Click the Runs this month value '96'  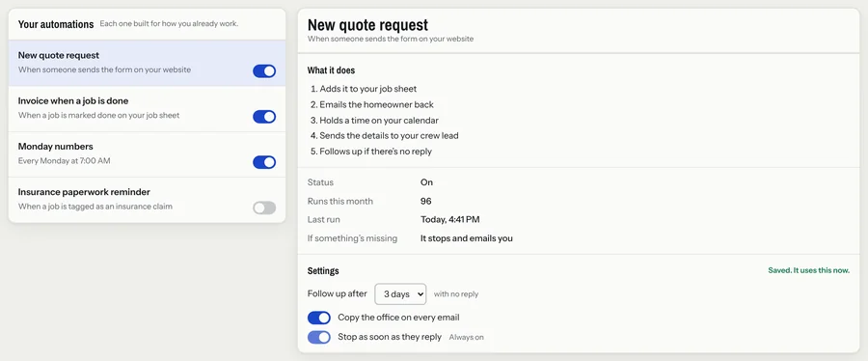(425, 201)
